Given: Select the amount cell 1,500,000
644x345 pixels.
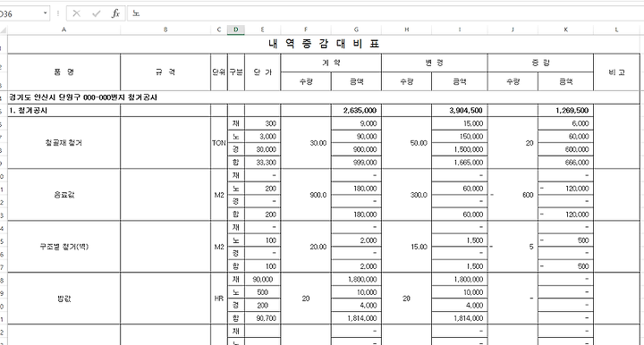Looking at the screenshot, I should coord(459,149).
